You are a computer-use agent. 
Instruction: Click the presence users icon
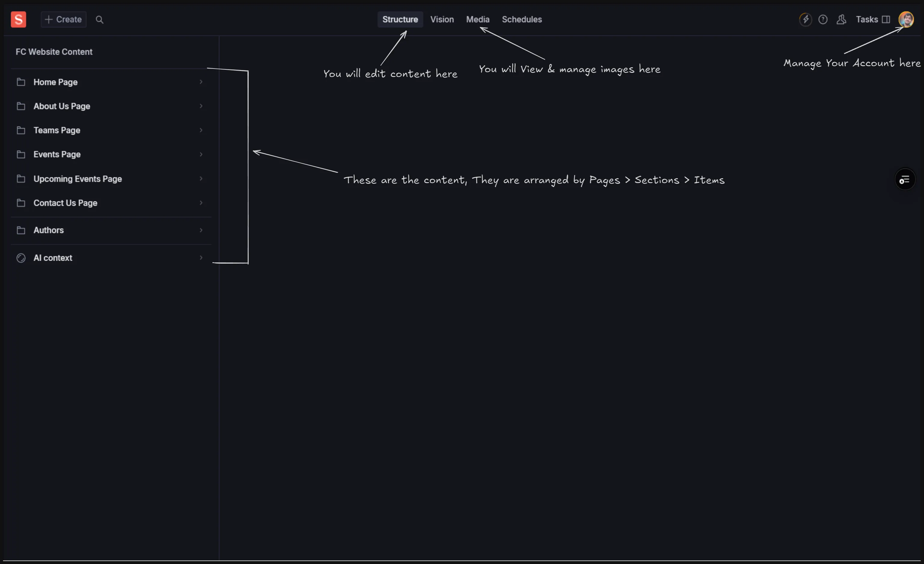click(x=841, y=20)
